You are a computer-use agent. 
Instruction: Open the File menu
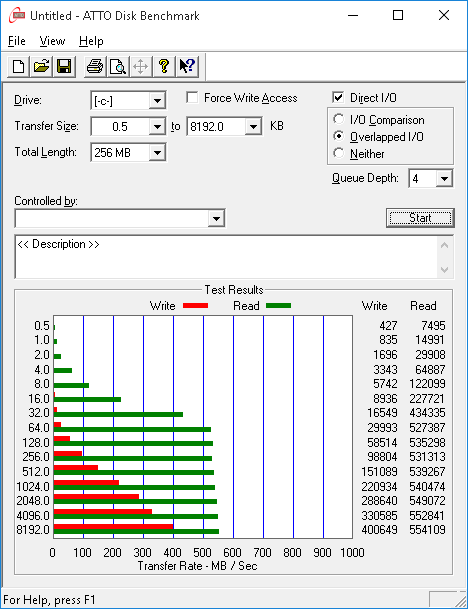(x=17, y=41)
